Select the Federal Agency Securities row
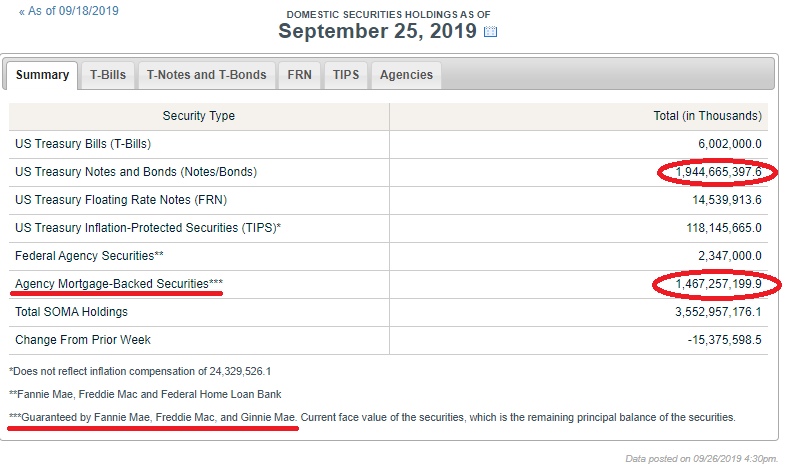This screenshot has height=471, width=785. pyautogui.click(x=388, y=256)
